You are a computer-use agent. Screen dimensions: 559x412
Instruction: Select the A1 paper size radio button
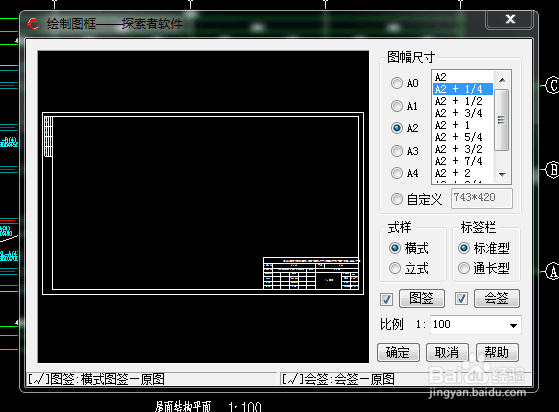tap(397, 106)
